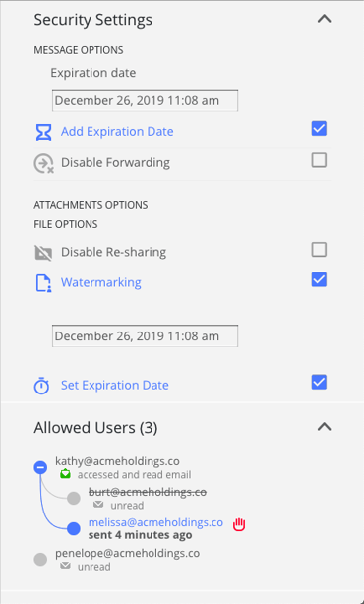The width and height of the screenshot is (364, 604).
Task: Click the Watermarking document icon
Action: pos(43,283)
